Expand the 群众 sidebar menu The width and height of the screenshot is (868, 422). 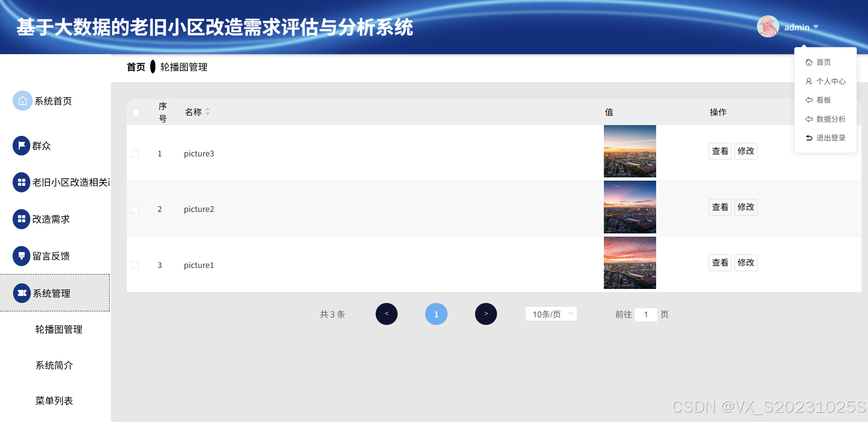coord(55,146)
